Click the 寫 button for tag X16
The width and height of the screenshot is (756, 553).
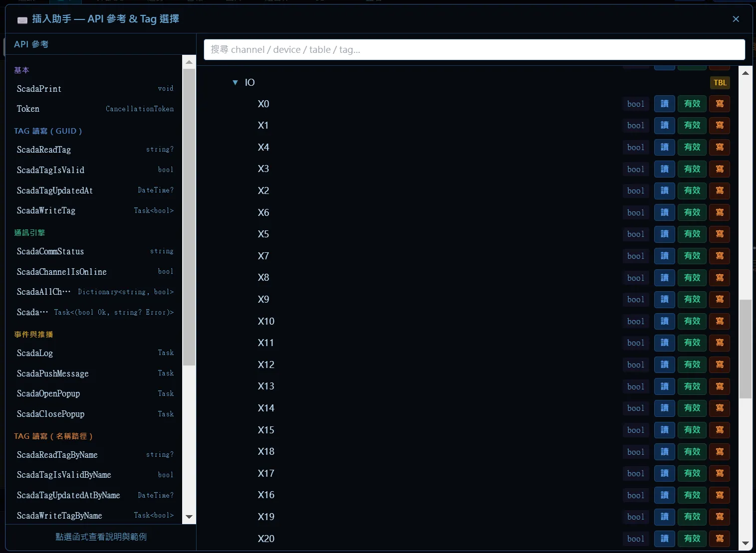pyautogui.click(x=719, y=495)
